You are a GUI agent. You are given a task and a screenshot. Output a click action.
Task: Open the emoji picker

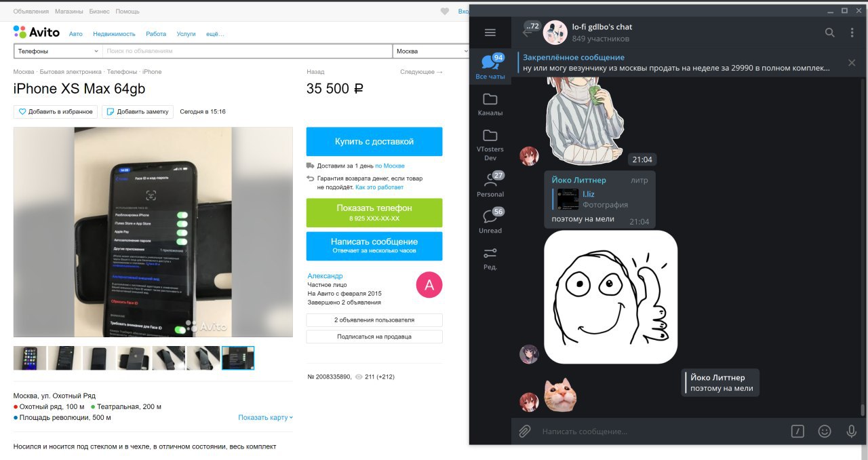[825, 431]
